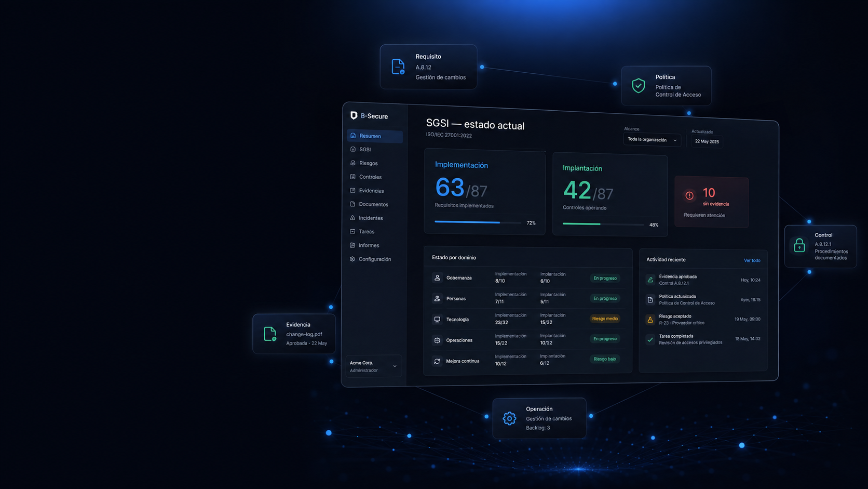Click the Personas domain icon
Image resolution: width=868 pixels, height=489 pixels.
[x=437, y=298]
